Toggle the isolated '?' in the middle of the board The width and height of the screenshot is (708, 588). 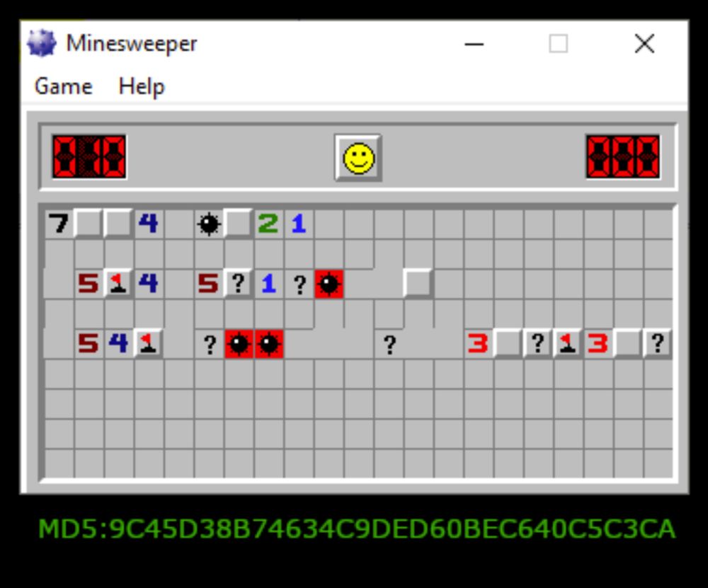[389, 345]
